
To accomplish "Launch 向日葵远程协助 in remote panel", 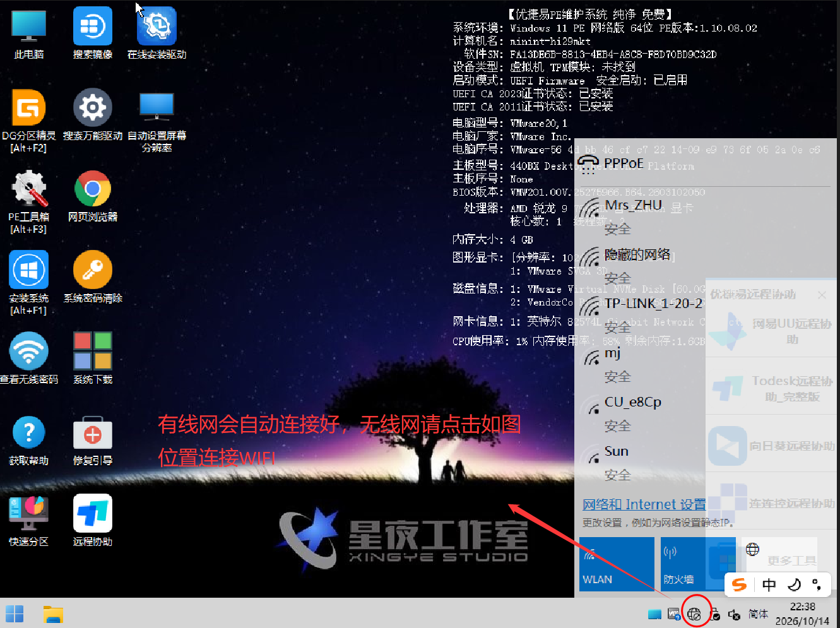I will click(771, 446).
